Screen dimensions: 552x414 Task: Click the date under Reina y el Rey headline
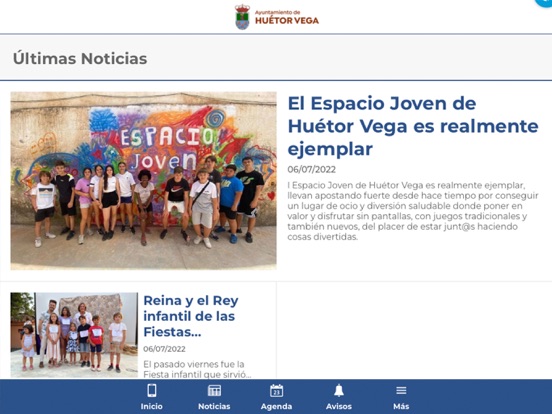[x=164, y=349]
